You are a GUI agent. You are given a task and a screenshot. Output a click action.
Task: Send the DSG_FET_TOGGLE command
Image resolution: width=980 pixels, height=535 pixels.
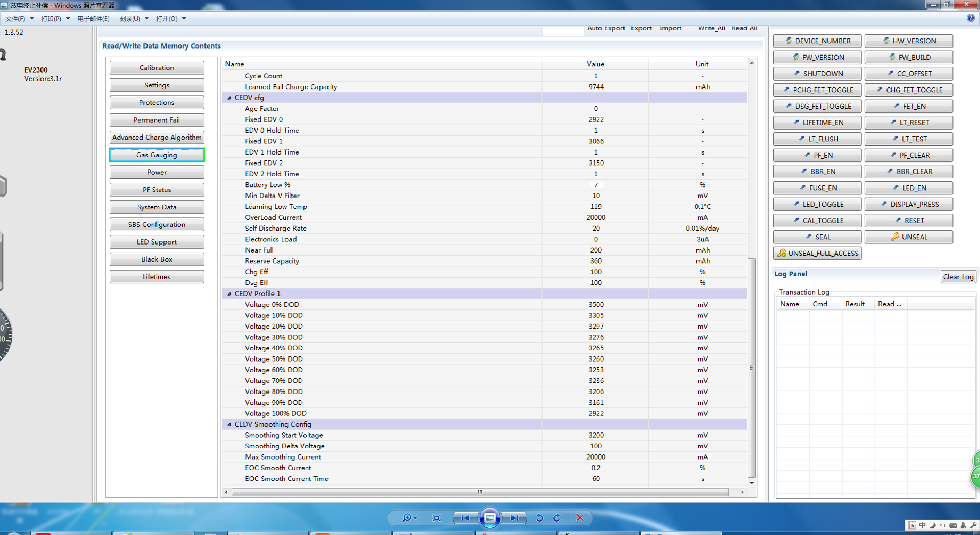pos(817,106)
